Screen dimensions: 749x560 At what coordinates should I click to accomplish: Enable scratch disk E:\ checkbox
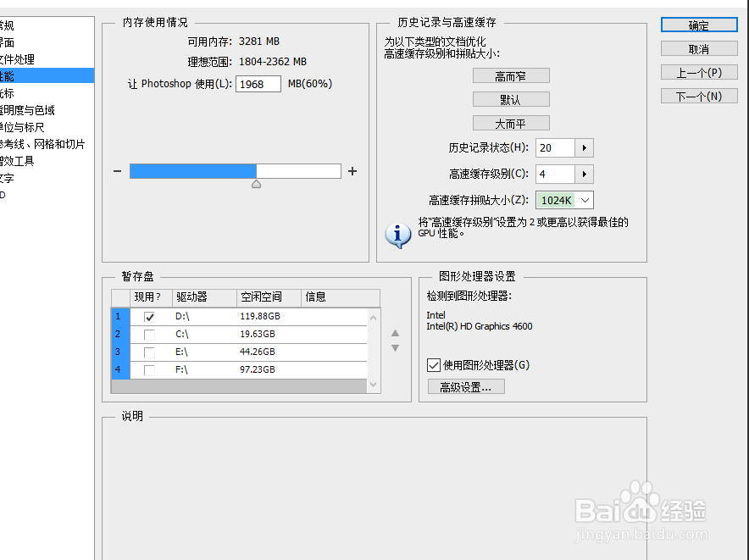[149, 352]
